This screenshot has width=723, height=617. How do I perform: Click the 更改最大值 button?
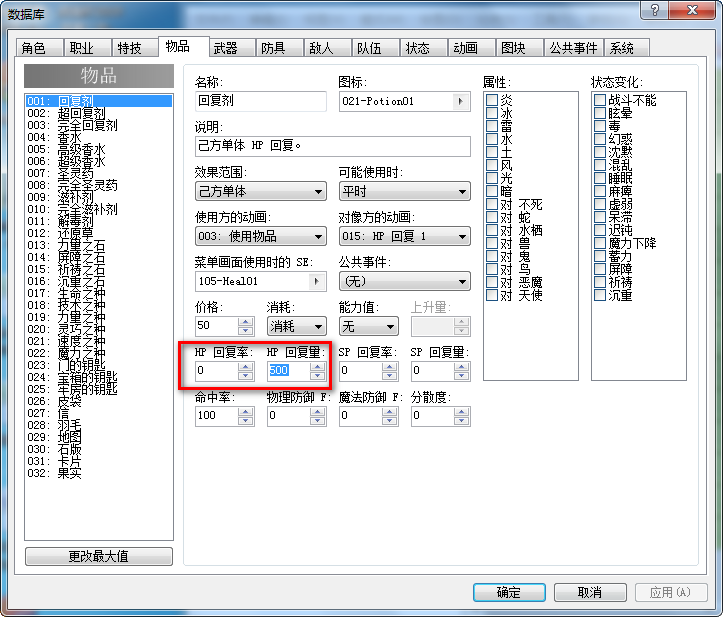tap(99, 556)
